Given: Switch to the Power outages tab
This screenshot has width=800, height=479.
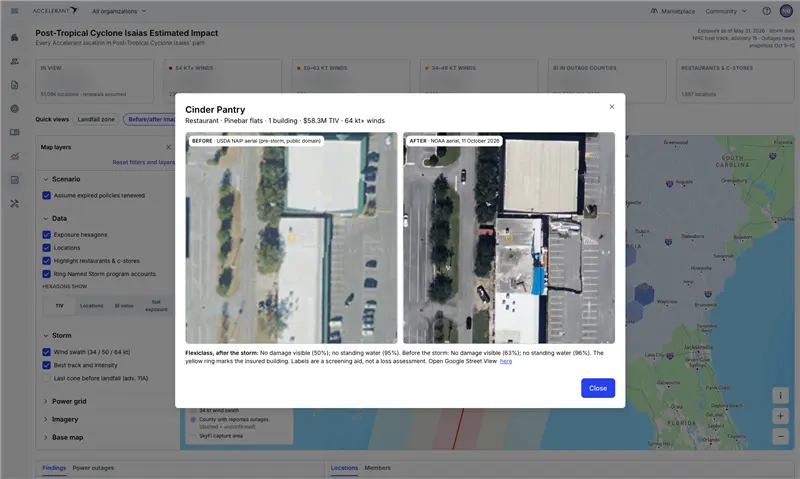Looking at the screenshot, I should tap(93, 468).
